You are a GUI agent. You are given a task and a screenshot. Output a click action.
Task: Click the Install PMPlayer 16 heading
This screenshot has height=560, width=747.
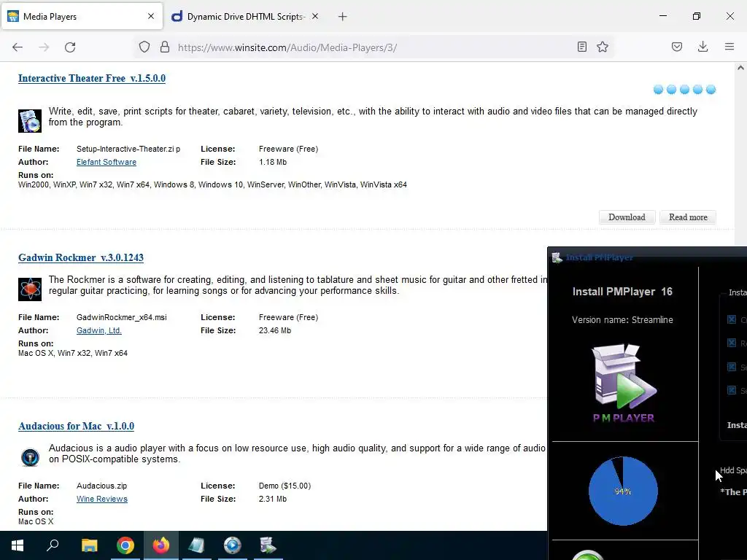(x=622, y=292)
